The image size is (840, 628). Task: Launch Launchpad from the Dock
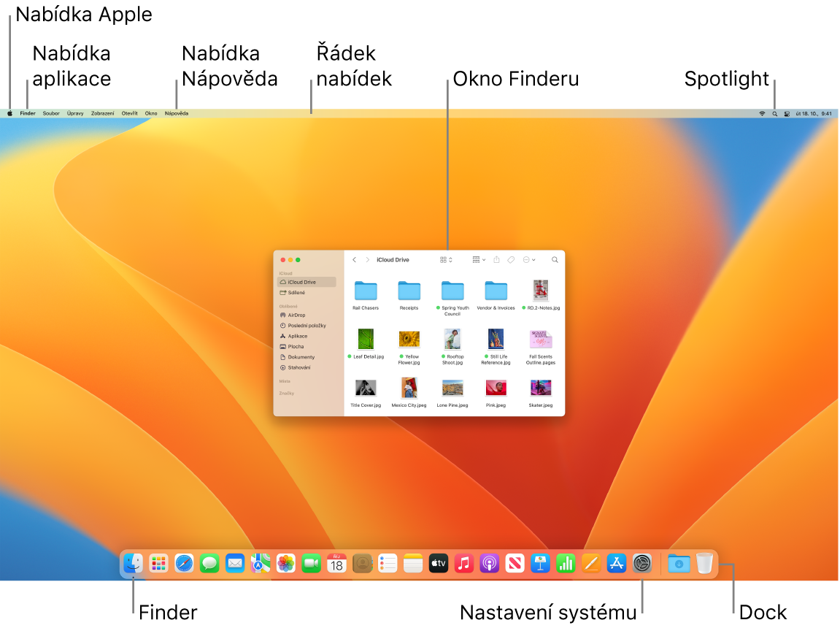[158, 563]
